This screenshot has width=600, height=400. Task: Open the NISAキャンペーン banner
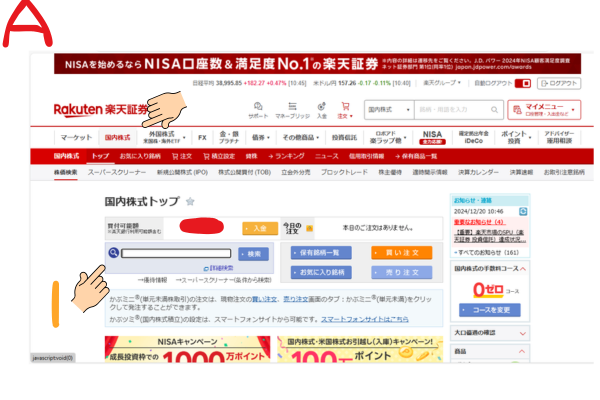[x=188, y=349]
